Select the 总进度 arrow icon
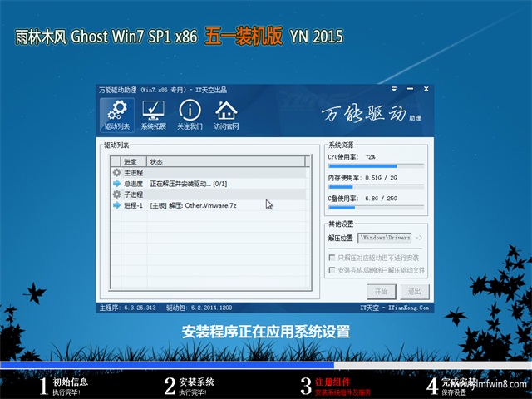The height and width of the screenshot is (399, 532). point(116,184)
